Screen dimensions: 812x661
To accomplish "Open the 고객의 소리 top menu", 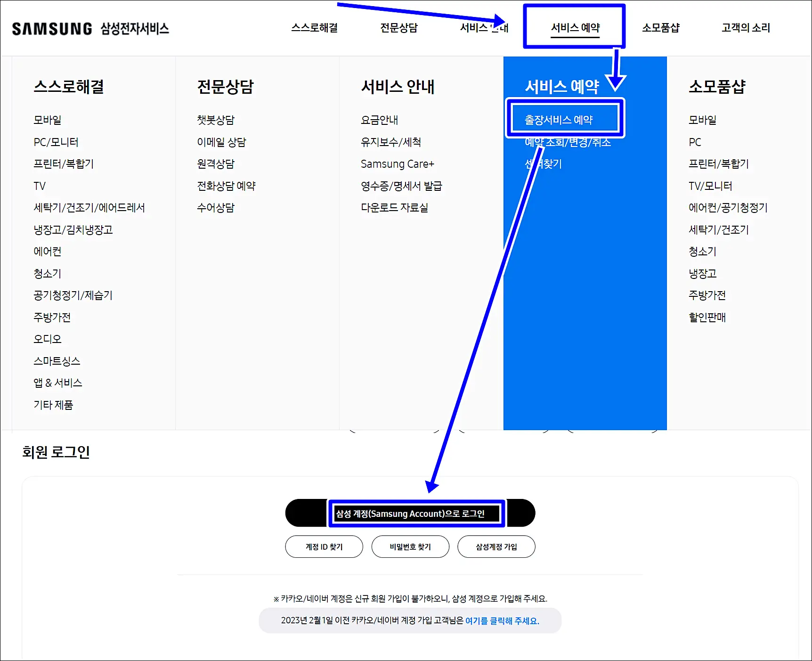I will pyautogui.click(x=746, y=28).
